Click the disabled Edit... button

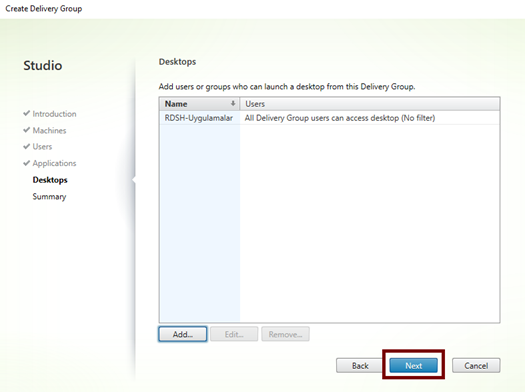click(234, 334)
